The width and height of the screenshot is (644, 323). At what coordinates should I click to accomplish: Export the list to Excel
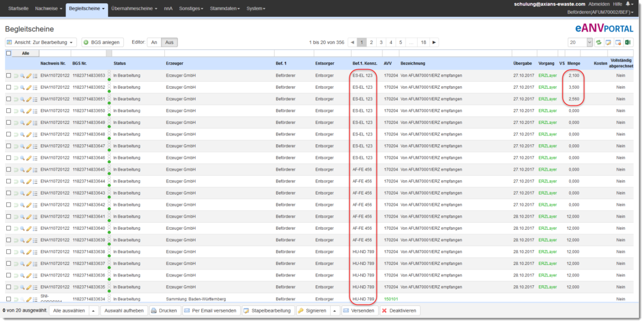tap(628, 42)
